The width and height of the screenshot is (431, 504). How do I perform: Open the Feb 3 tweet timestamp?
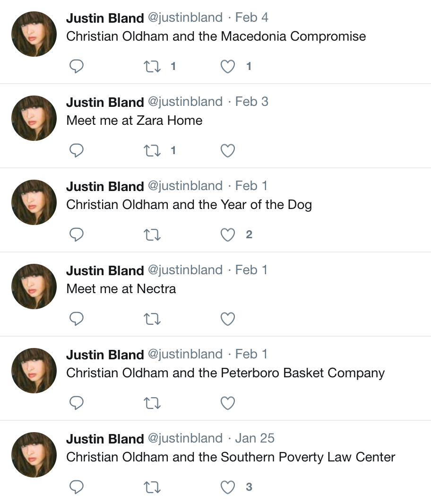click(251, 102)
